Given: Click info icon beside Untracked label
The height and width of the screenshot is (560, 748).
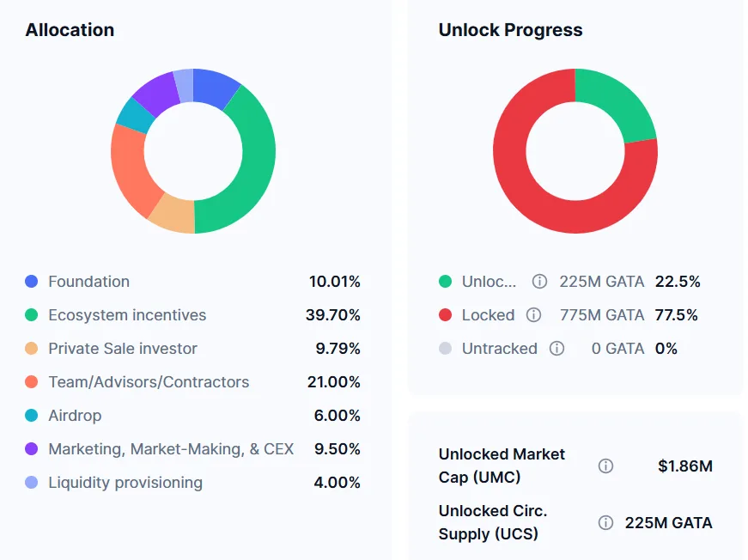Looking at the screenshot, I should (556, 349).
